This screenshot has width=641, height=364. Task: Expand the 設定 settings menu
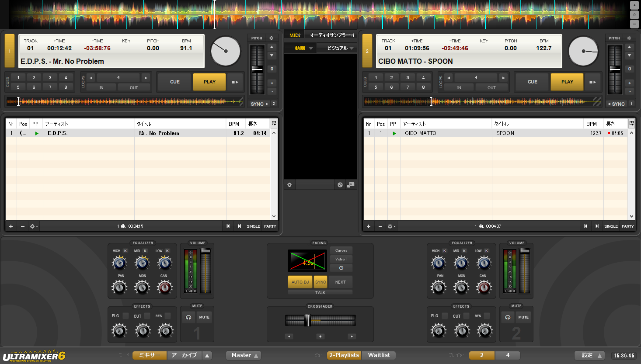click(x=589, y=355)
